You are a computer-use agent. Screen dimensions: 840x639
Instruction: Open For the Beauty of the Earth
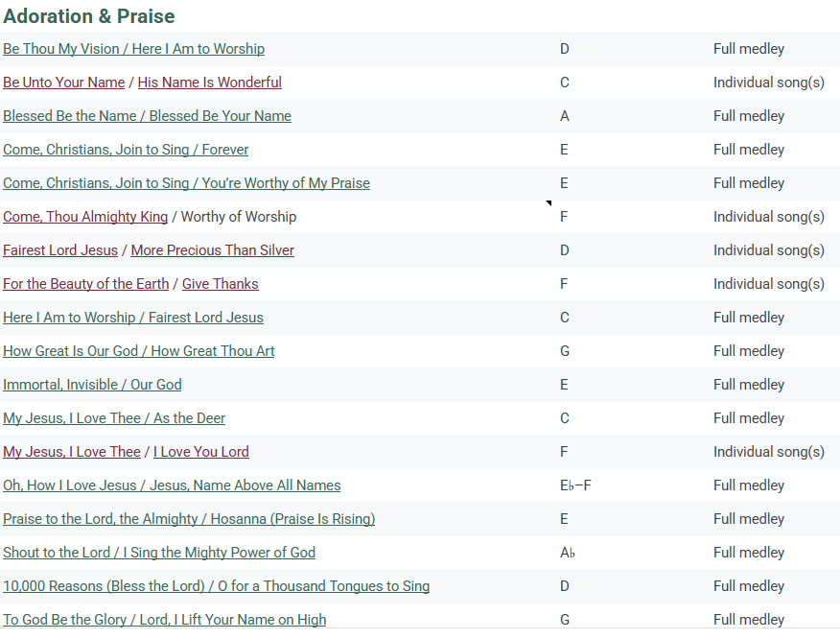(x=85, y=284)
